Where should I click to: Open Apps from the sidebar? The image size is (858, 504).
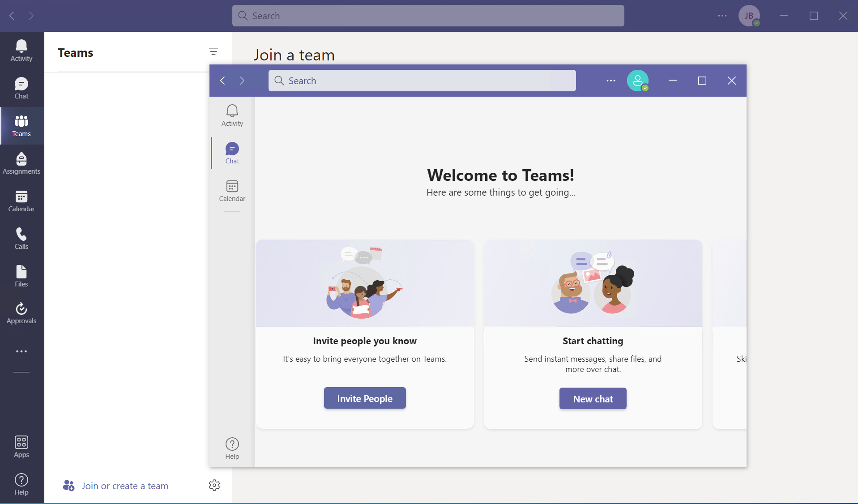[21, 446]
